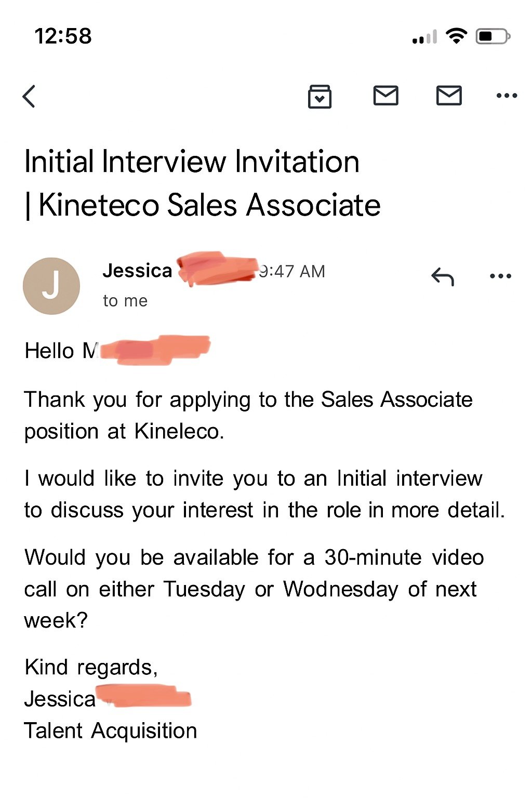Tap the "Would you be available" paragraph
The width and height of the screenshot is (532, 798).
pos(254,589)
